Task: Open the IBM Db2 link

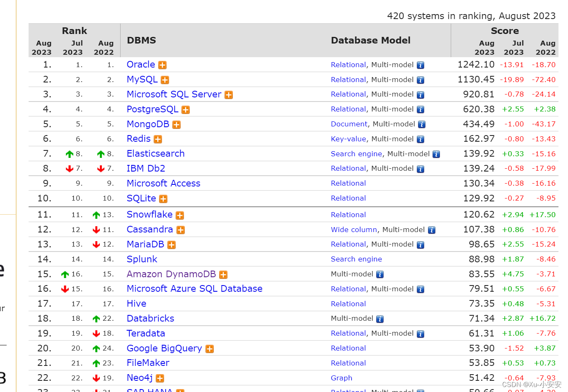Action: (146, 169)
